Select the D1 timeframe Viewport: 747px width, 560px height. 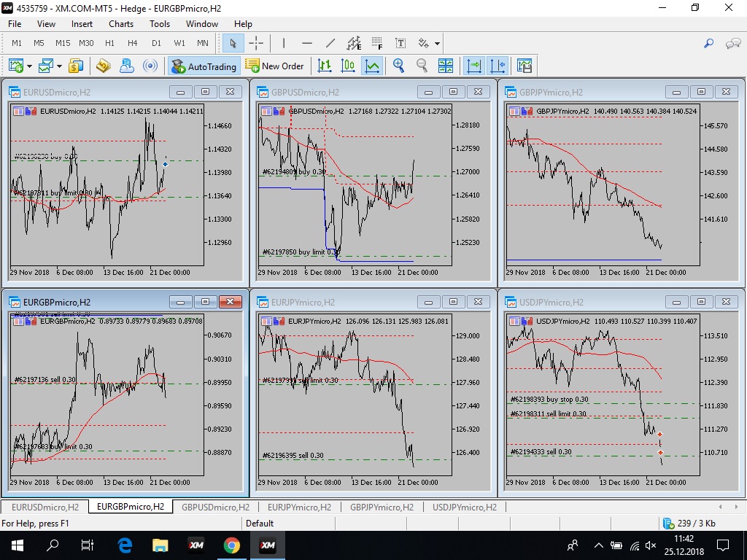(x=156, y=43)
